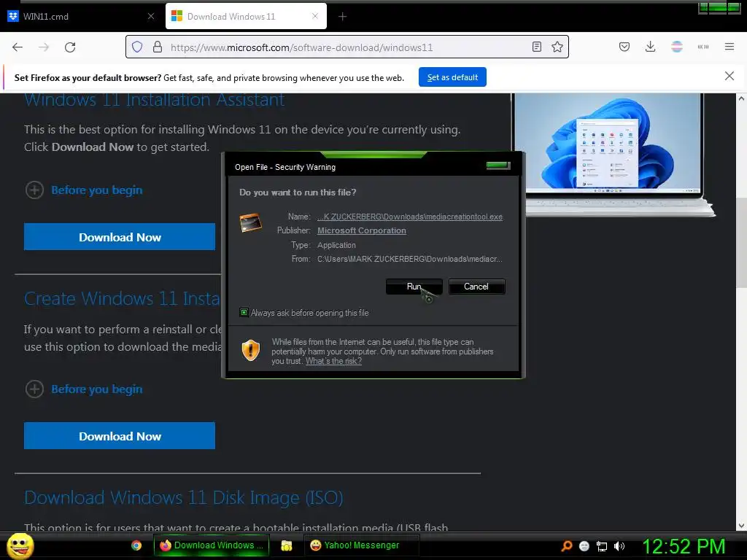The height and width of the screenshot is (560, 747).
Task: Click the toolbar extension icon beside menu
Action: coord(703,47)
